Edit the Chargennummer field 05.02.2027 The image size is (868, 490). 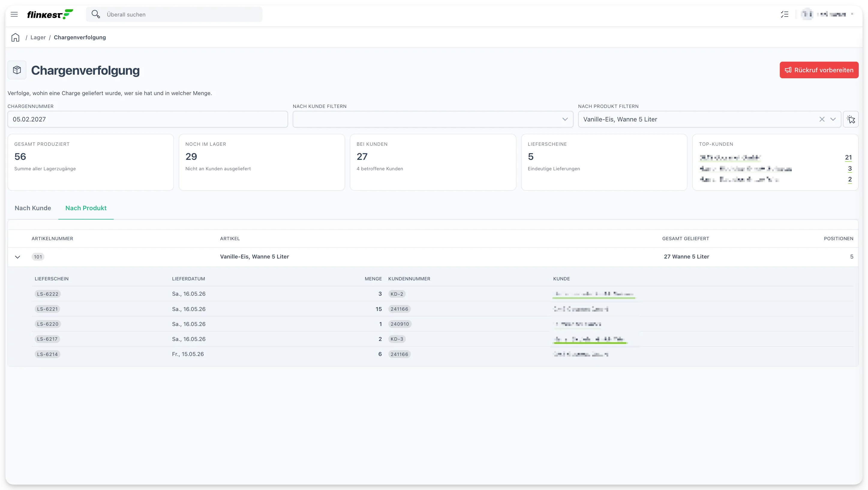[x=148, y=119]
